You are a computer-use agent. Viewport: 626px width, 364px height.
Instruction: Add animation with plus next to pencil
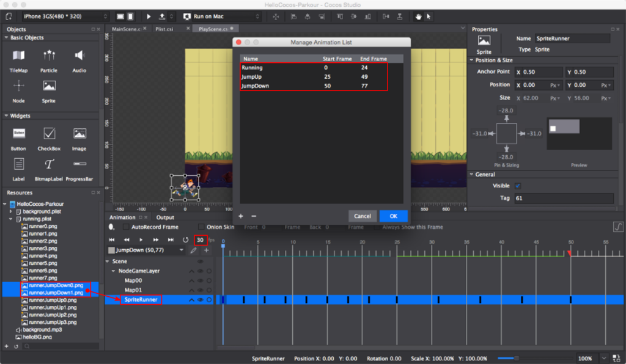click(207, 250)
